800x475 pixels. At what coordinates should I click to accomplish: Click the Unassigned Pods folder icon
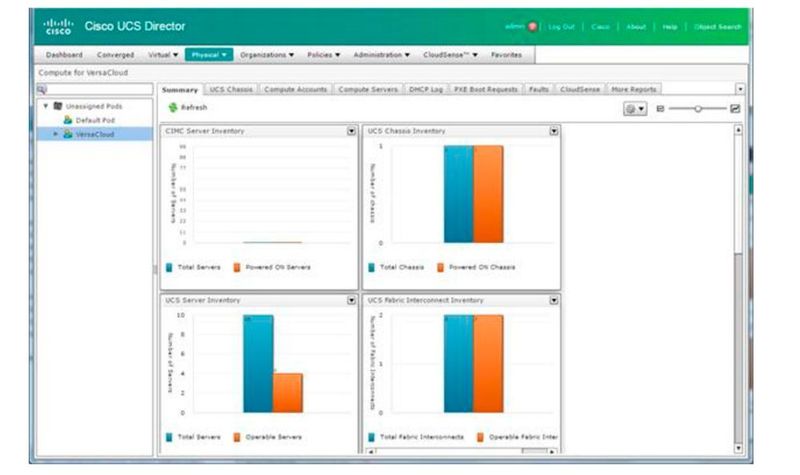(58, 106)
